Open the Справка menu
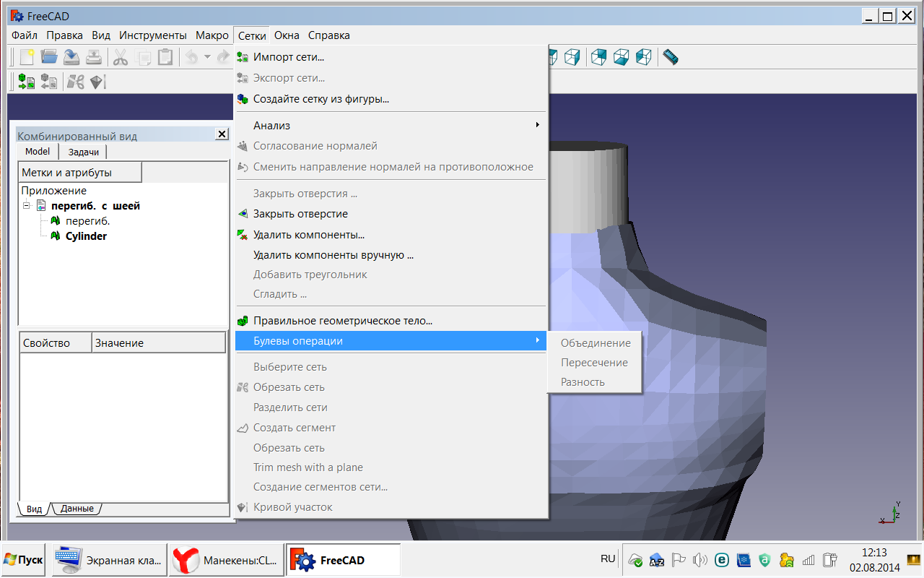This screenshot has height=578, width=924. [x=328, y=35]
